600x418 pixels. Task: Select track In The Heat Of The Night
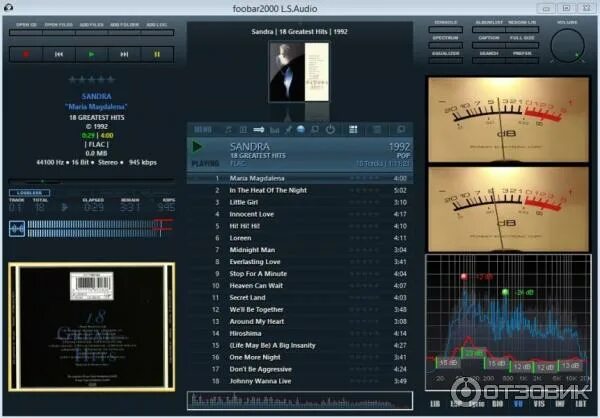[300, 190]
